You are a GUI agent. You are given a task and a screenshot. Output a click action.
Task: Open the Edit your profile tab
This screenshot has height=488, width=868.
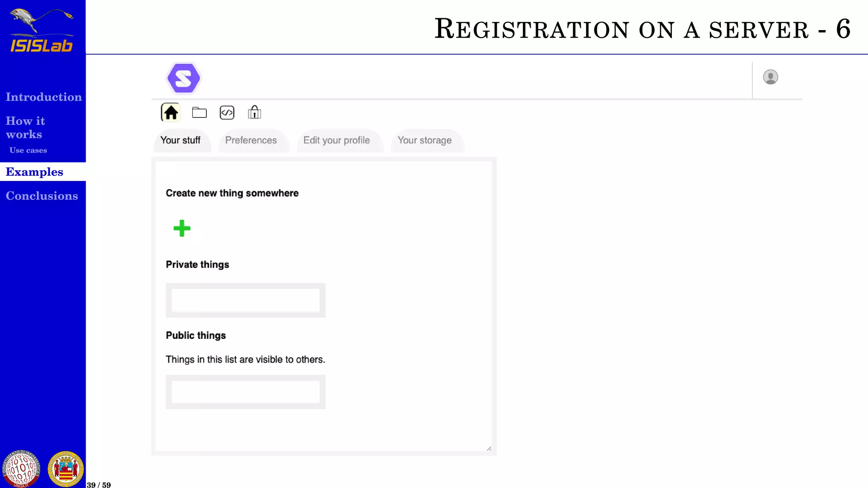tap(337, 140)
